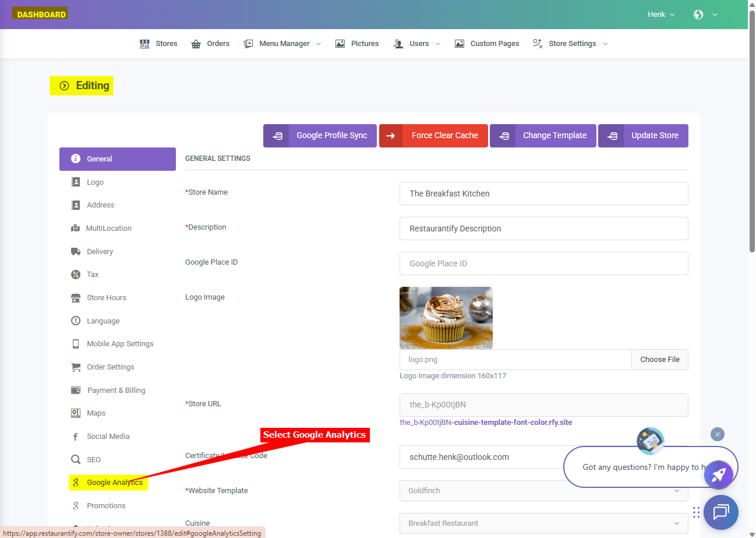Click the SEO magnifier icon
The image size is (756, 538).
pyautogui.click(x=76, y=460)
